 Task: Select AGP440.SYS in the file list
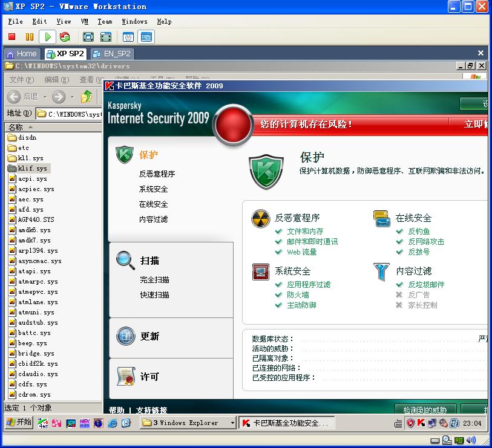click(31, 219)
